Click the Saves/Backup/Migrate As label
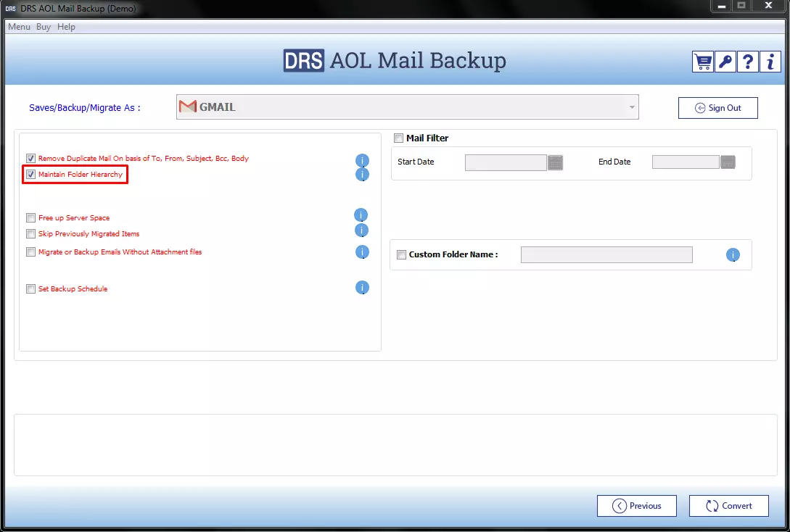 pos(85,108)
